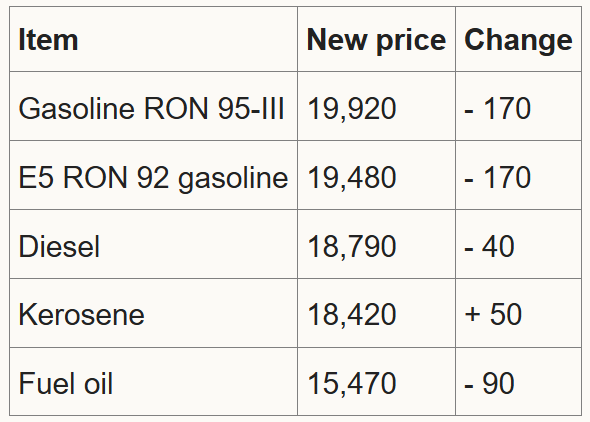This screenshot has height=422, width=590.
Task: Click the - 90 change value
Action: [518, 382]
